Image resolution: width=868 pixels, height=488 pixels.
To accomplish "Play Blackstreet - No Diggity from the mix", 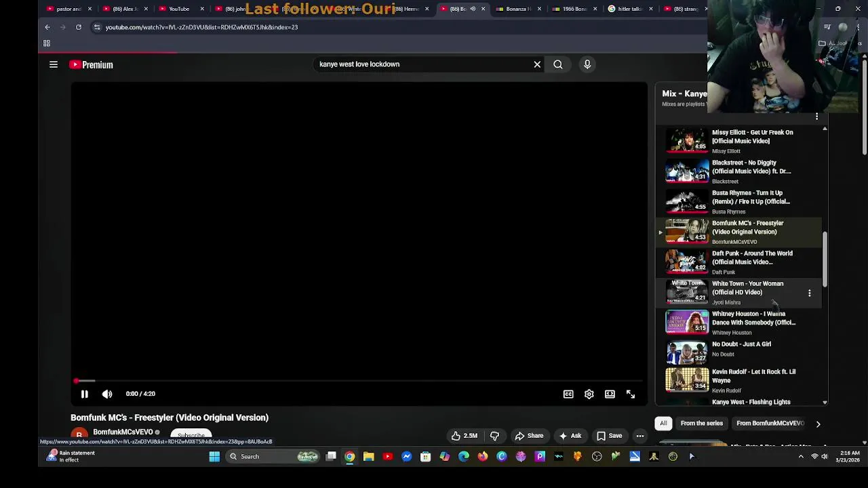I will pyautogui.click(x=739, y=171).
